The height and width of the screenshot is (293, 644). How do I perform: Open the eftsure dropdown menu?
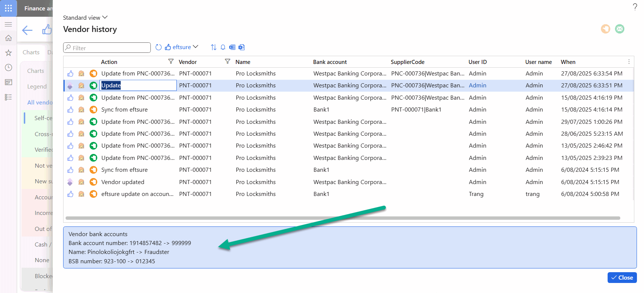182,47
